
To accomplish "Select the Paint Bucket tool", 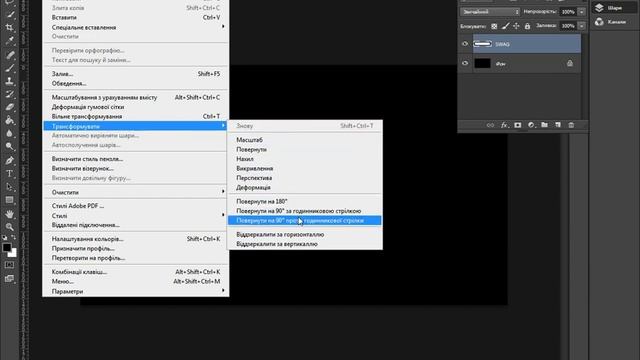I will [9, 120].
